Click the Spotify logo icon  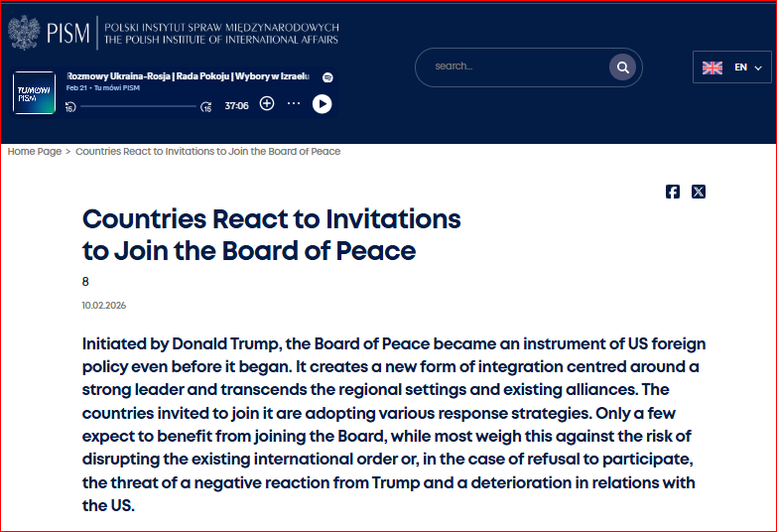tap(327, 77)
